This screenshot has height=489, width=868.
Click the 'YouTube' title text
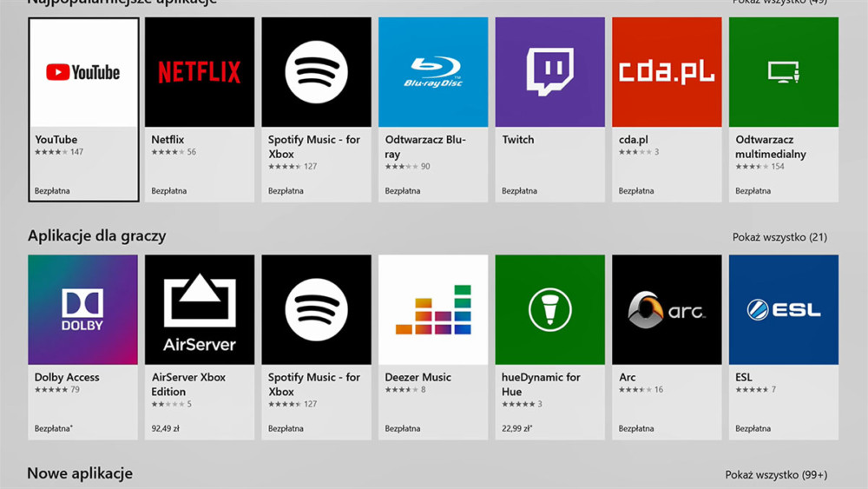pyautogui.click(x=56, y=140)
